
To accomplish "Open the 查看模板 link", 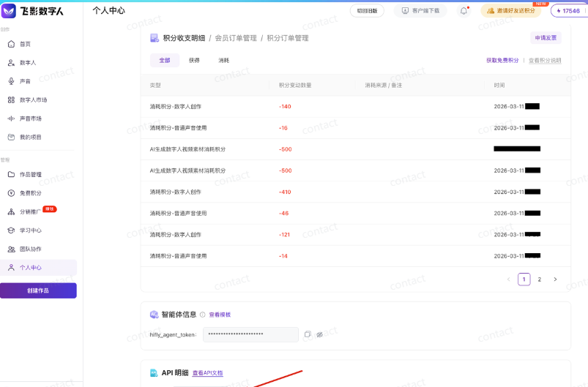I will click(x=220, y=315).
